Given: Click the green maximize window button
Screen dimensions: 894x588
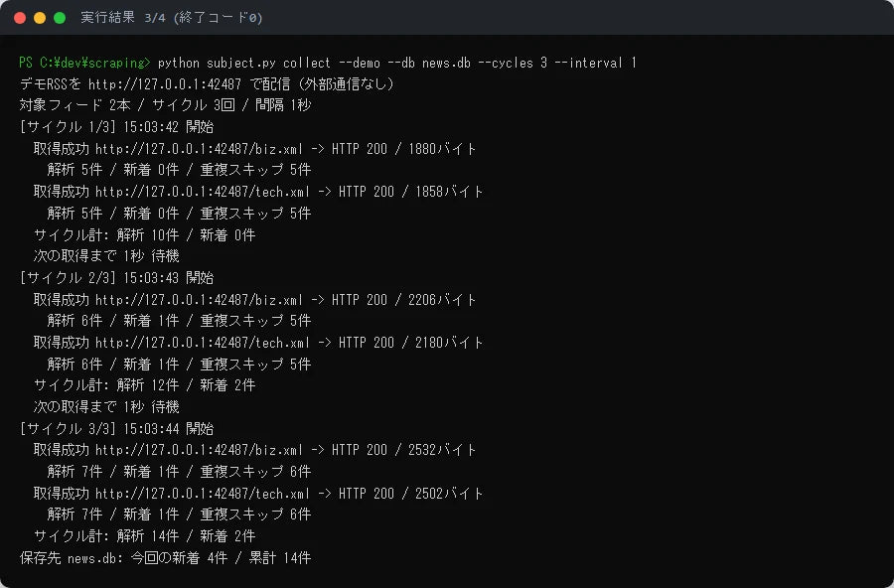Looking at the screenshot, I should [60, 18].
